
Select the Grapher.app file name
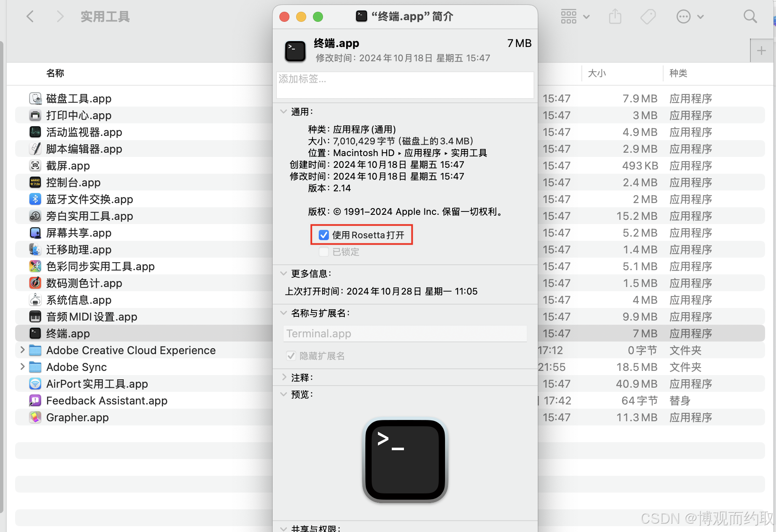click(x=78, y=417)
